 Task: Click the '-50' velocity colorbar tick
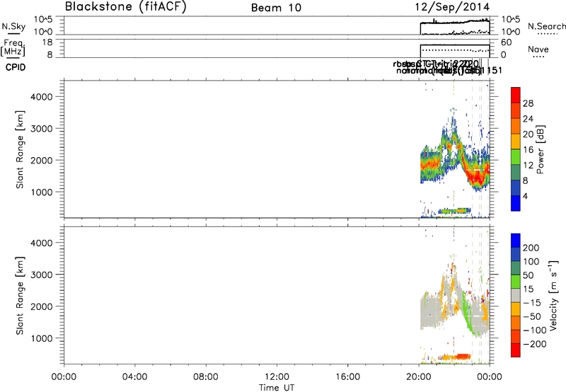(x=532, y=316)
